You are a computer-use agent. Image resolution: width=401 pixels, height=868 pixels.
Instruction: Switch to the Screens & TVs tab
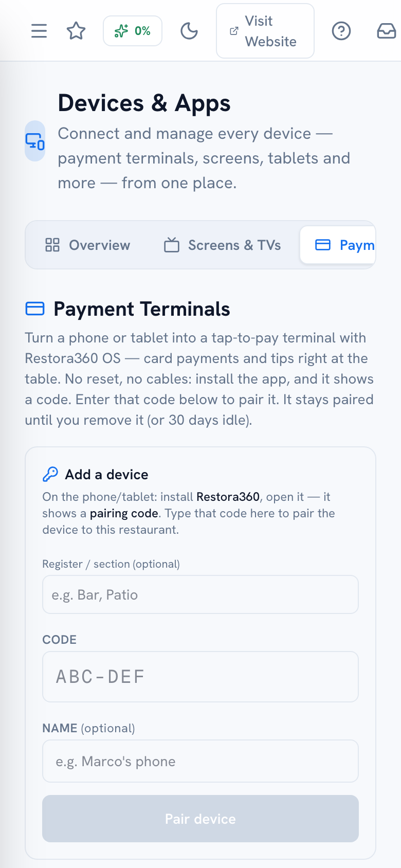(x=222, y=245)
